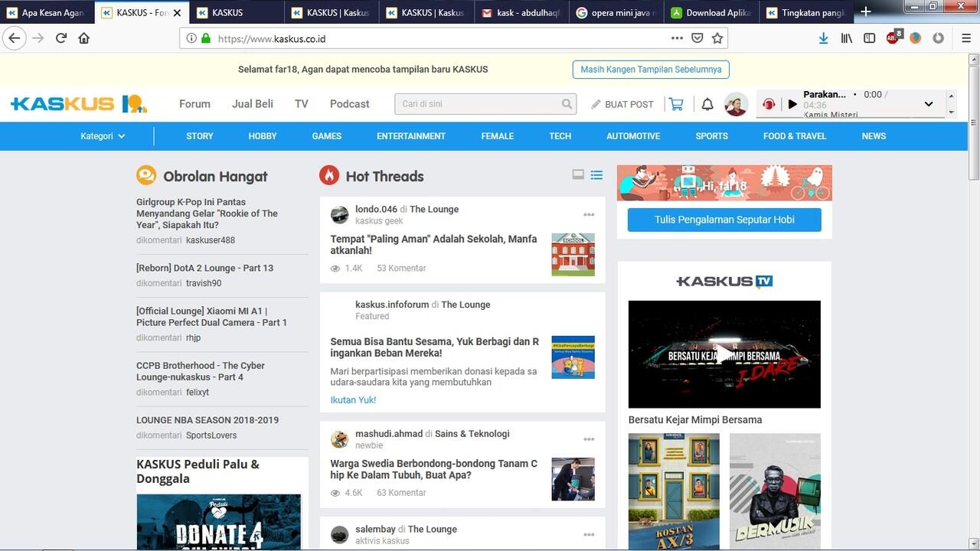Open the Warga Swedia chip thread
This screenshot has height=551, width=980.
coord(433,469)
